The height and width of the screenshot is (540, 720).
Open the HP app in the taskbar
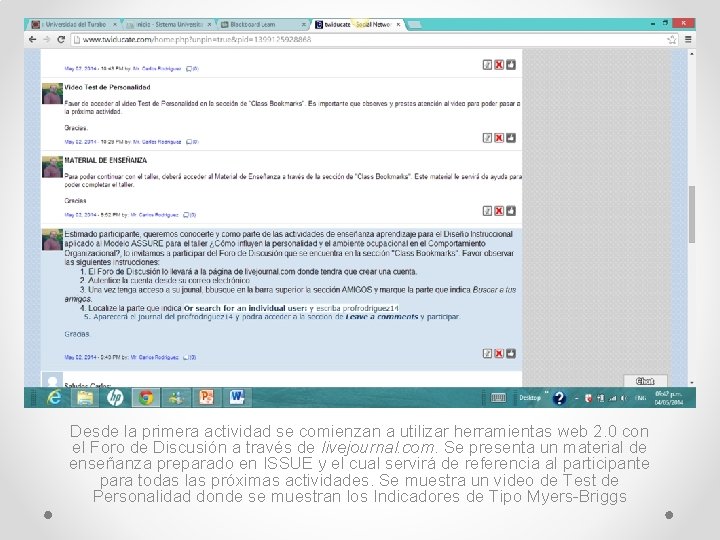tap(115, 397)
